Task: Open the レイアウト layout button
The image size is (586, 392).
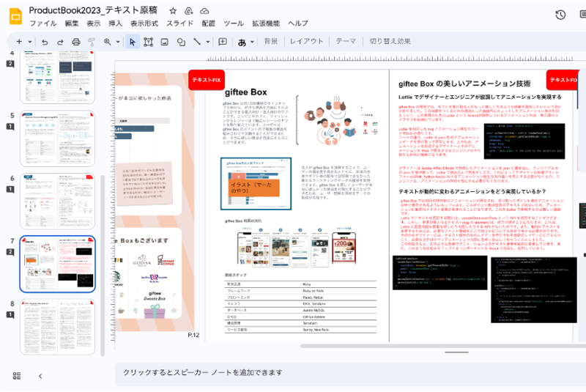Action: tap(306, 42)
